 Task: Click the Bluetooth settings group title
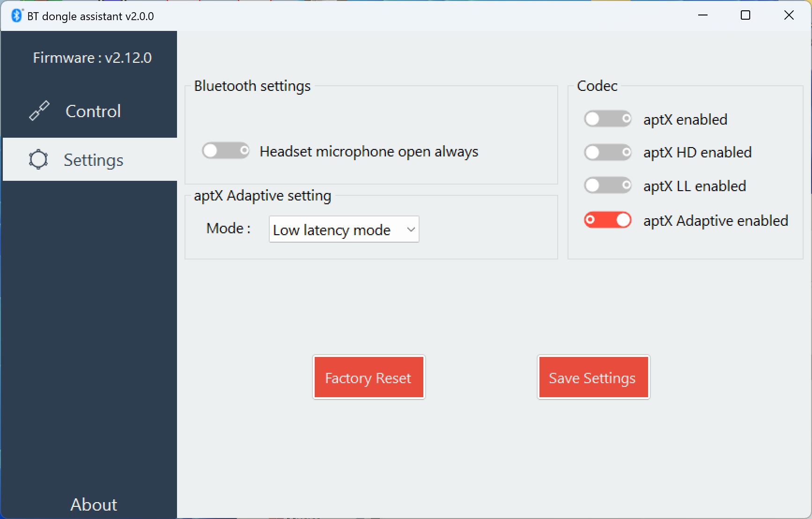[x=252, y=86]
